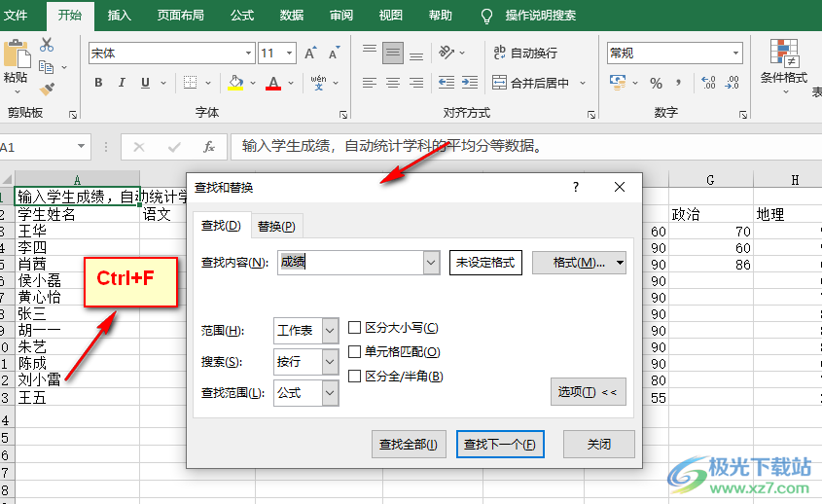Expand 查找内容 history dropdown arrow
The height and width of the screenshot is (504, 822).
point(432,263)
